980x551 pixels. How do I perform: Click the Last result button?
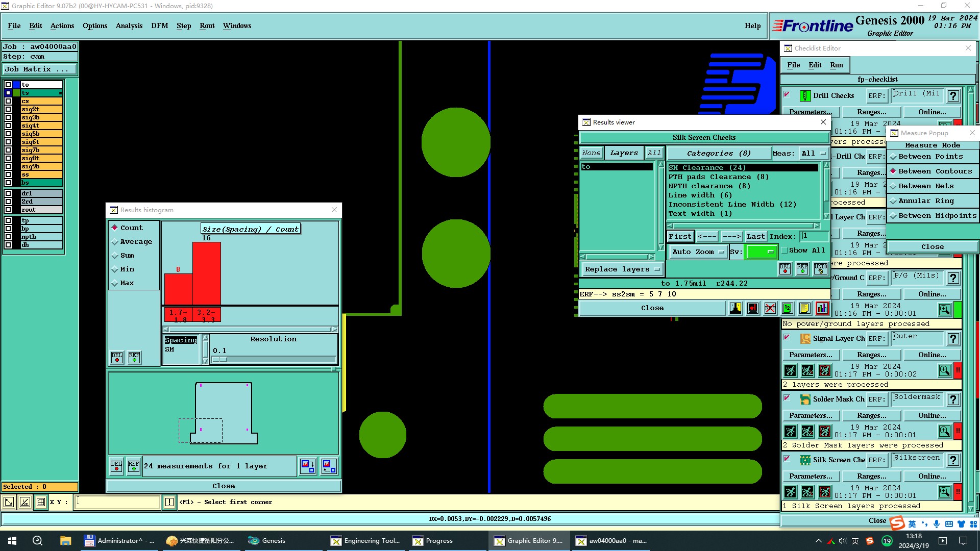pos(755,237)
